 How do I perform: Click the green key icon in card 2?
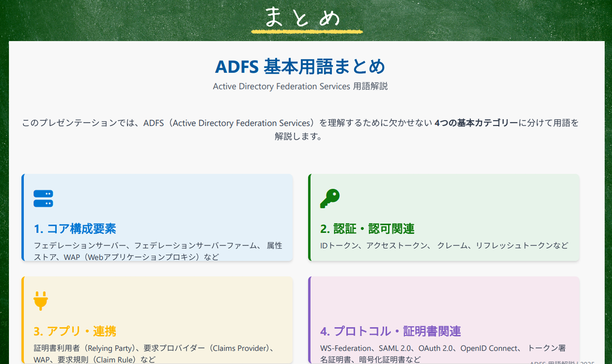(330, 198)
